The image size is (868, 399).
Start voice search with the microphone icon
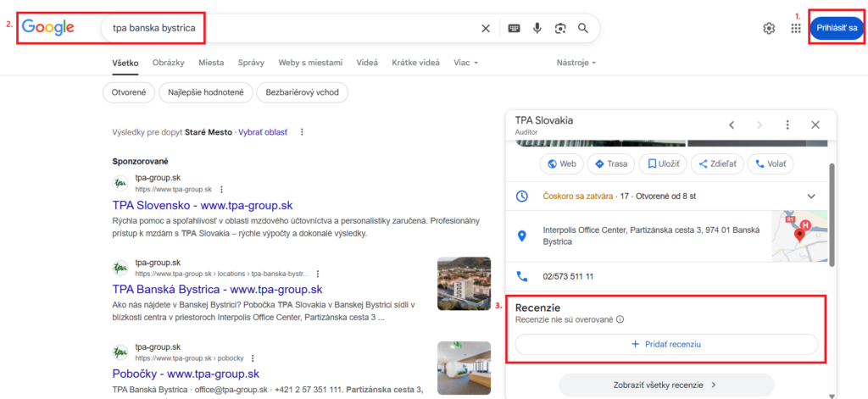point(537,28)
